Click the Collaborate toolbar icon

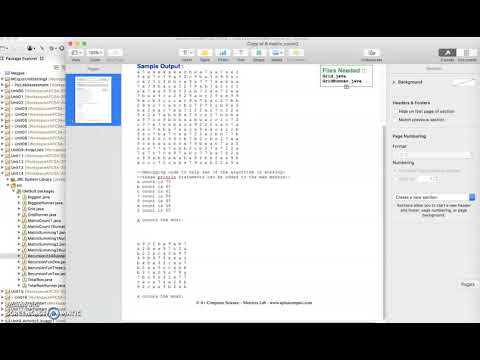point(372,53)
